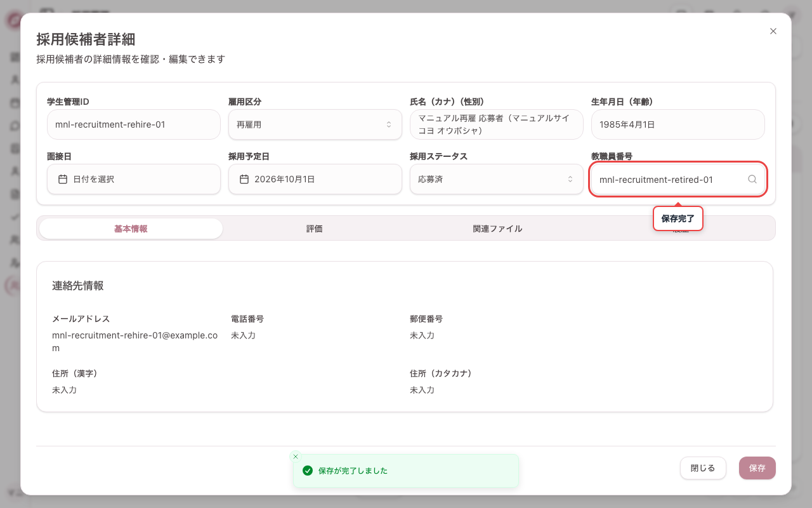Click the email address mnl-recruitment-rehire-01@example.com
This screenshot has width=812, height=508.
134,342
